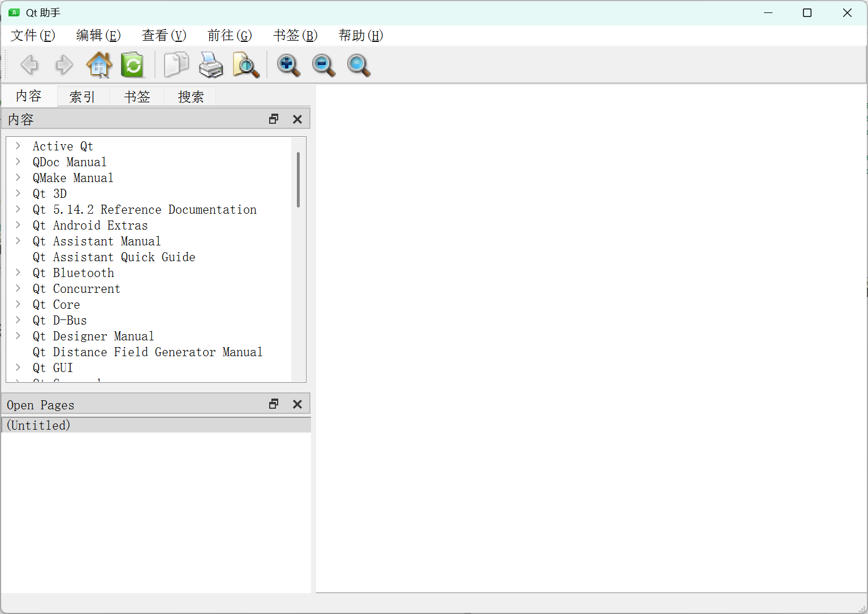
Task: Select Qt D-Bus entry
Action: tap(60, 320)
